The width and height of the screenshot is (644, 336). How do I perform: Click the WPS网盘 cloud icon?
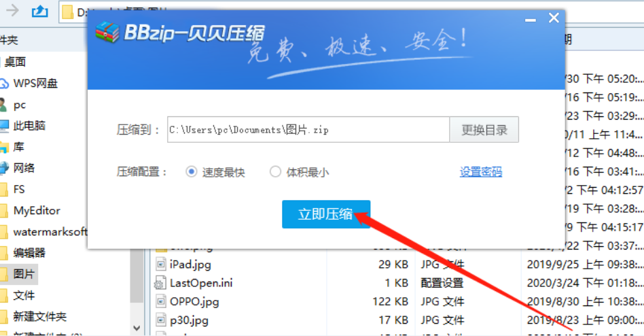[4, 84]
